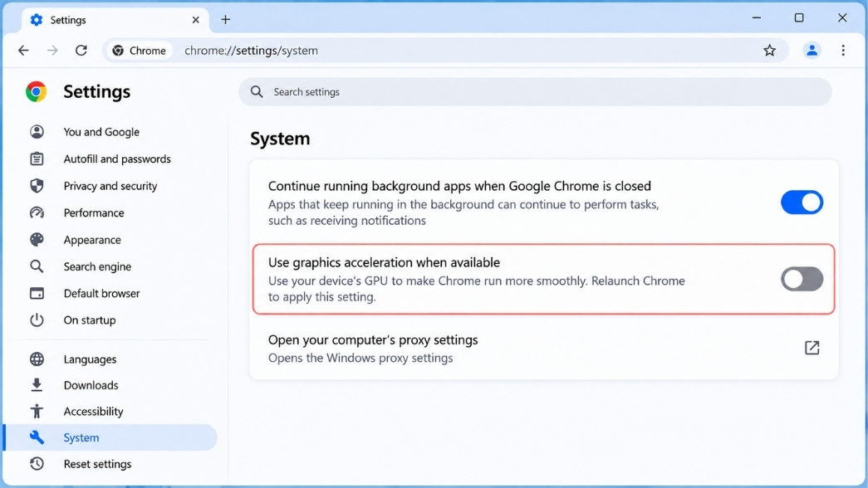Open Default browser section

[x=101, y=293]
